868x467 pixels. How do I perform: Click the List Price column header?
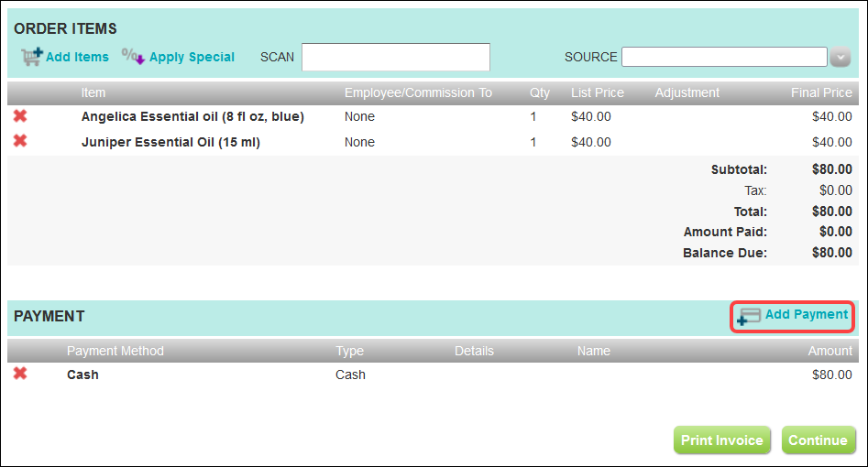click(598, 93)
